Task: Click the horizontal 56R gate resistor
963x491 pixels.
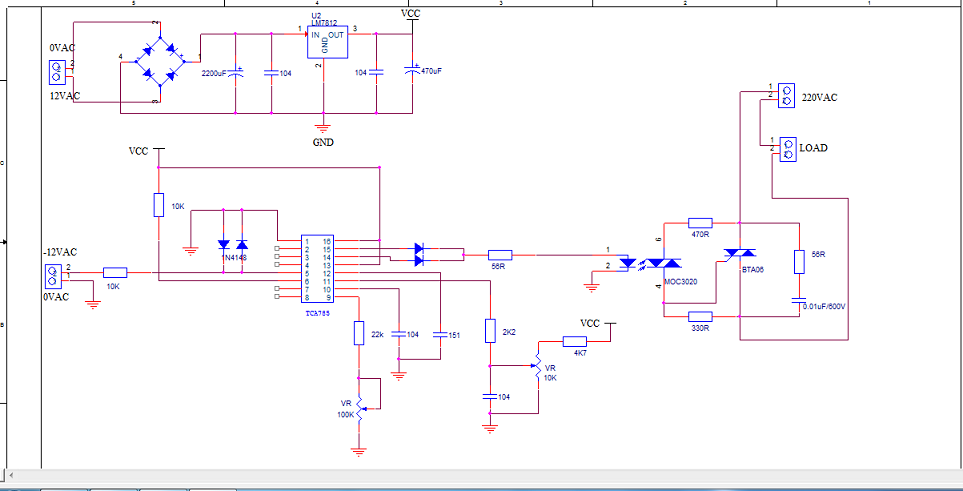Action: click(500, 254)
